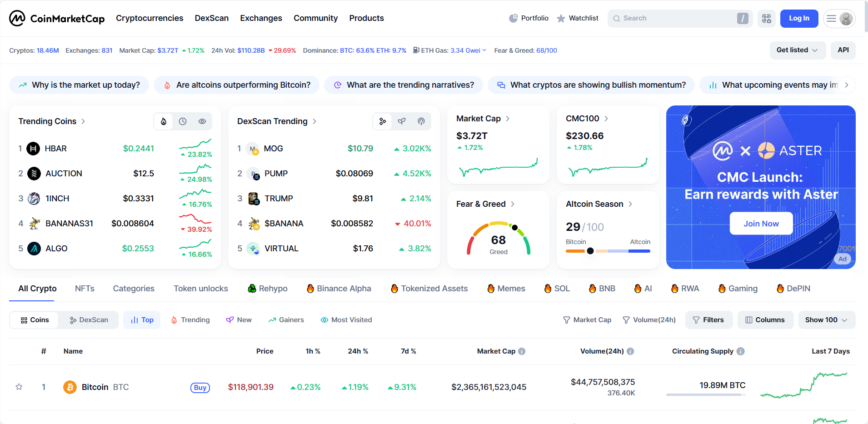Select DexScan third filter icon

coord(421,121)
